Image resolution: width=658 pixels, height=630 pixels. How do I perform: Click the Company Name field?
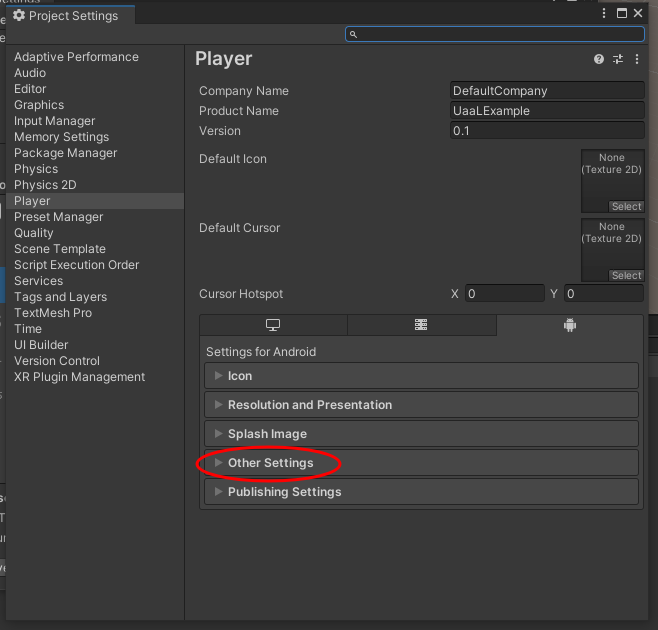click(547, 91)
